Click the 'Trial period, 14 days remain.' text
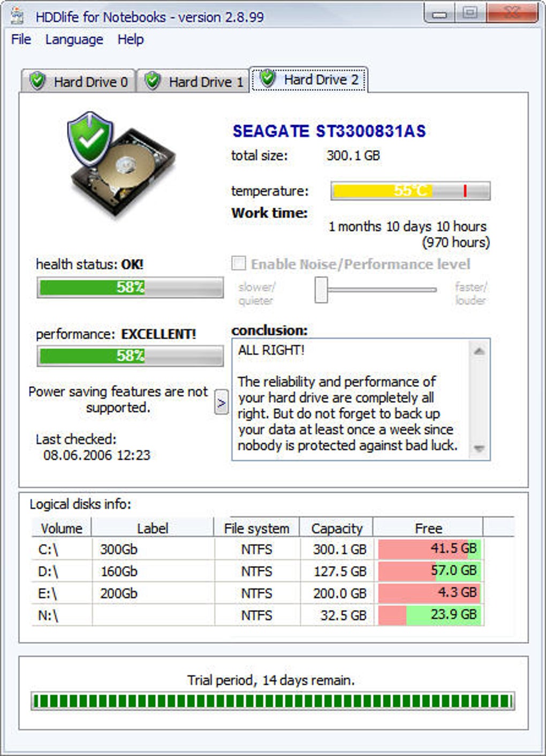 pyautogui.click(x=271, y=680)
